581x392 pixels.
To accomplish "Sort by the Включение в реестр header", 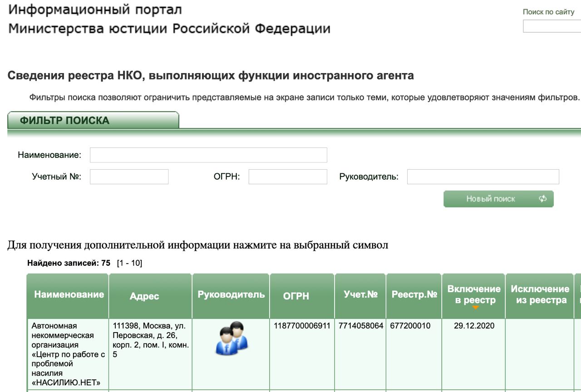I will (474, 295).
